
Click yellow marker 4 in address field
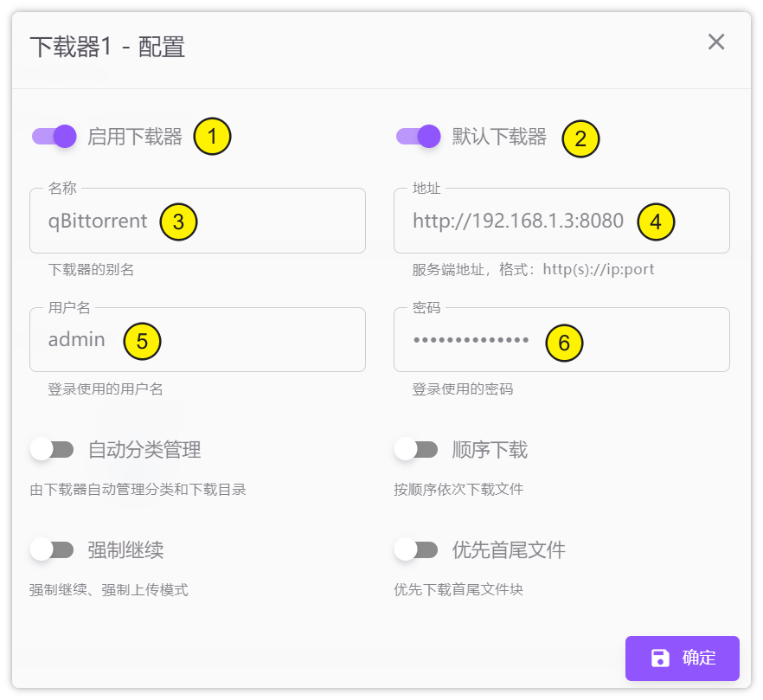click(656, 222)
